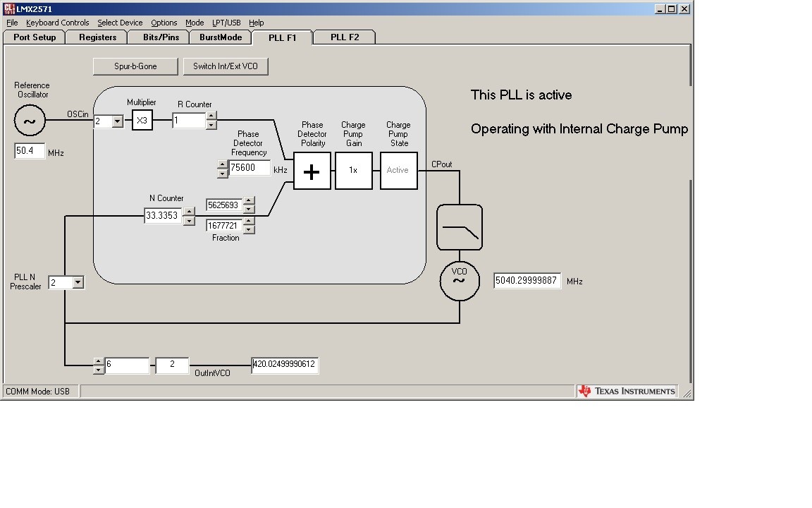Click the output divider 6 field
Viewport: 812px width, 508px height.
coord(127,365)
